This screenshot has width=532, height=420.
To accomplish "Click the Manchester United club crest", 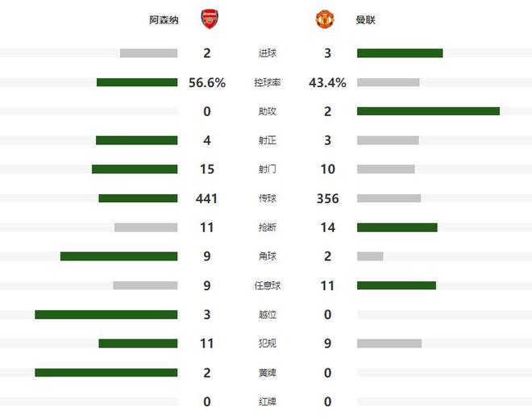I will coord(324,19).
